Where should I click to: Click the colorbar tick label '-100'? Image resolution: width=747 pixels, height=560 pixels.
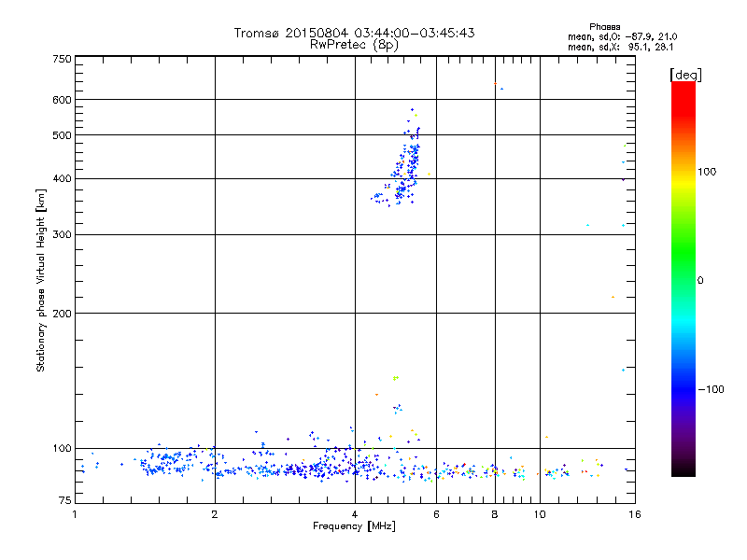[x=711, y=389]
